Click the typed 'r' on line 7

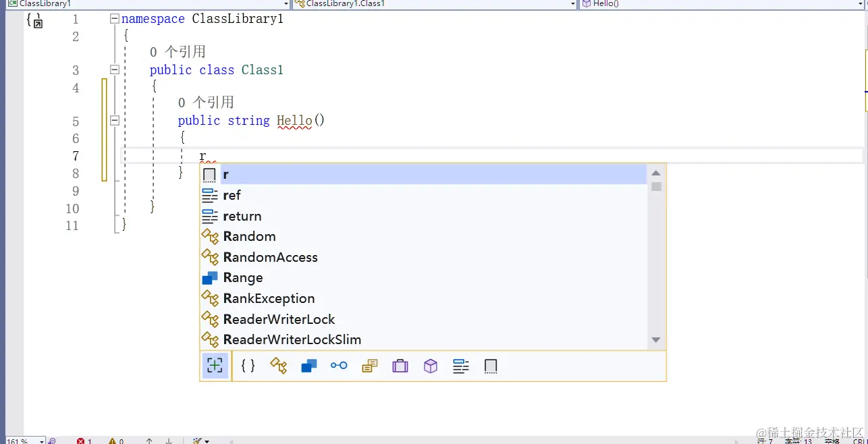click(202, 157)
